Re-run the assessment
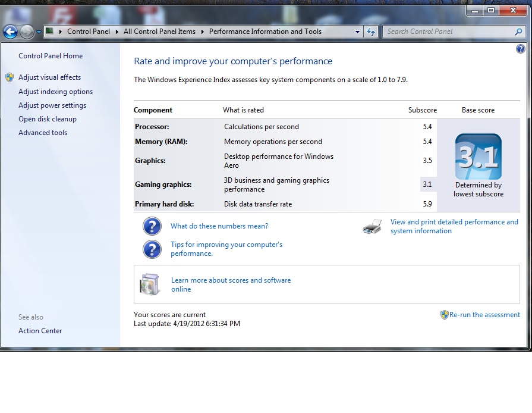This screenshot has height=413, width=532. tap(484, 314)
